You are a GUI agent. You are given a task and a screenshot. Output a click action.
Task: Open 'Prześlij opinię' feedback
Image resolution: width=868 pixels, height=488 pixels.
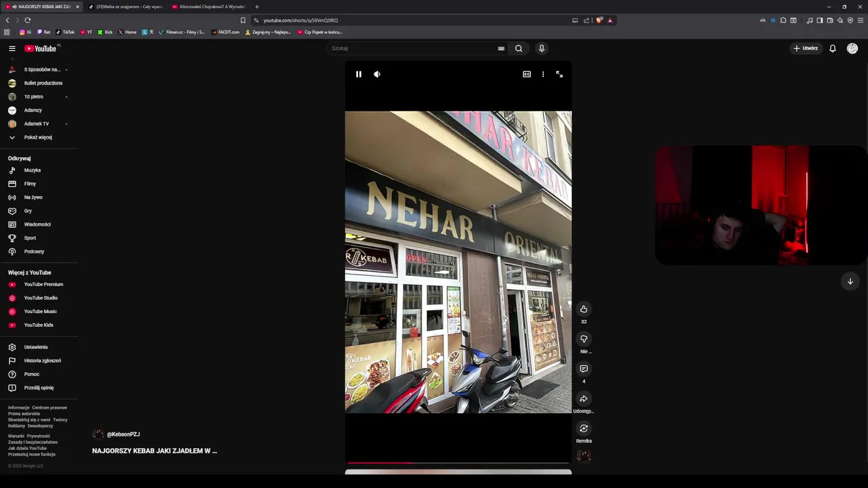click(39, 388)
